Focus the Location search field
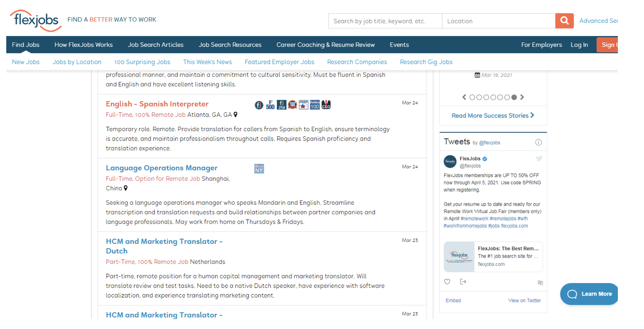This screenshot has height=329, width=644. tap(499, 21)
